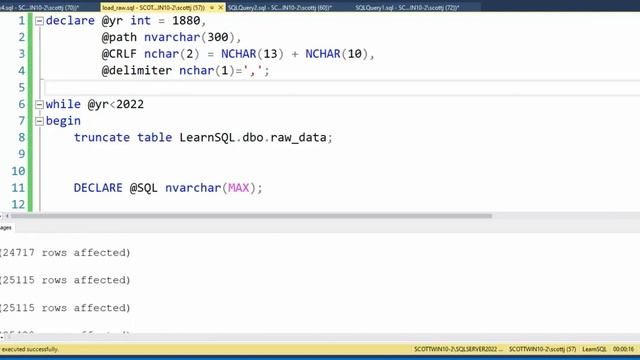Click the editor scrollbar left arrow
This screenshot has height=360, width=640.
click(x=7, y=216)
